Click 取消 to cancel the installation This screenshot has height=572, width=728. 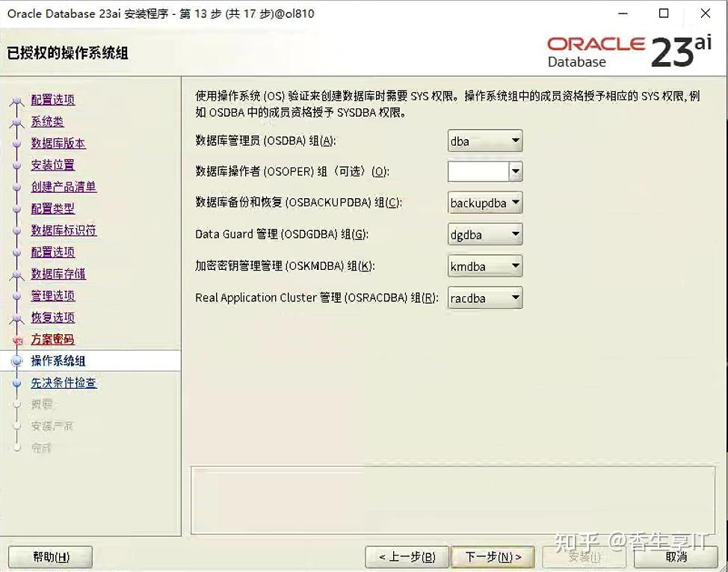point(676,556)
